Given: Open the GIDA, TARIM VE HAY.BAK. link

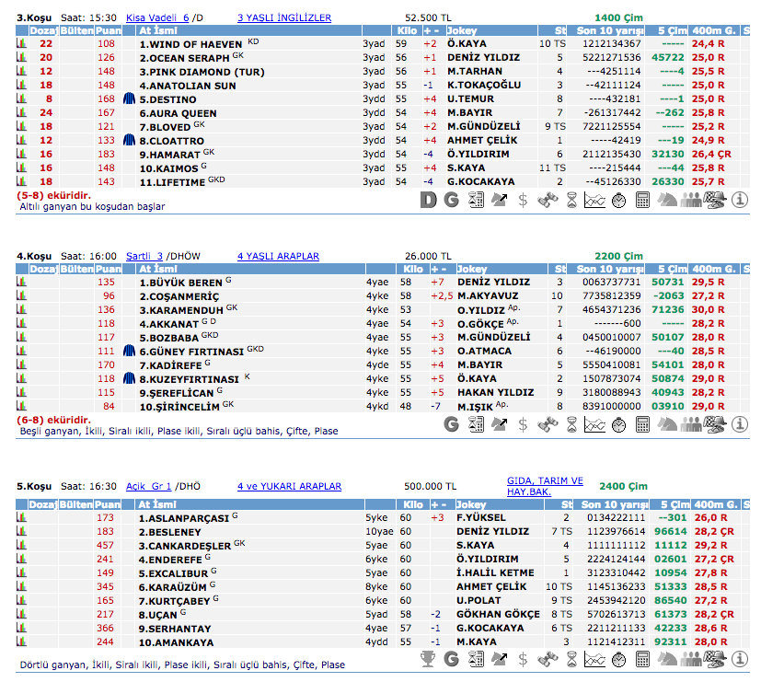Looking at the screenshot, I should (x=545, y=486).
